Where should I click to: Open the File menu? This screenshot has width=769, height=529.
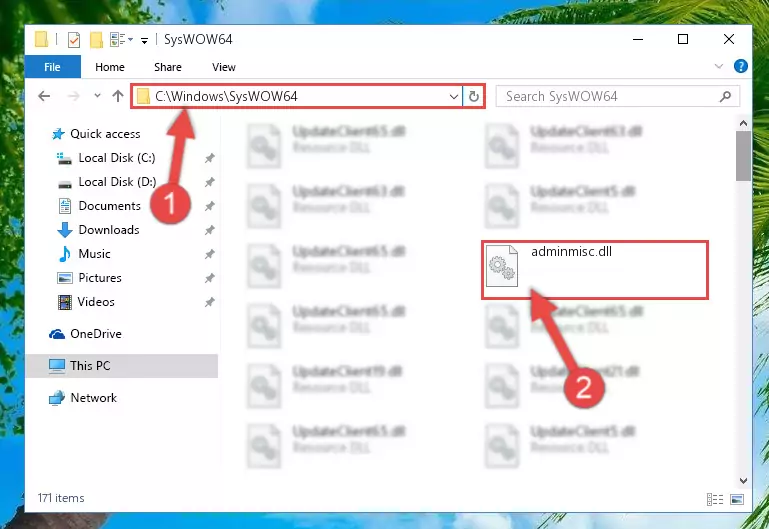click(52, 67)
